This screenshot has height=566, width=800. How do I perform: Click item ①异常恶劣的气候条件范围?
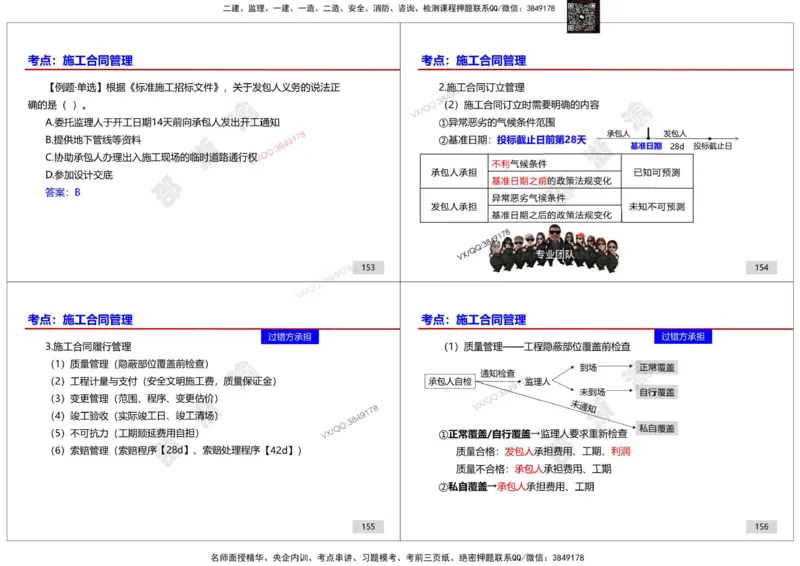[x=497, y=122]
